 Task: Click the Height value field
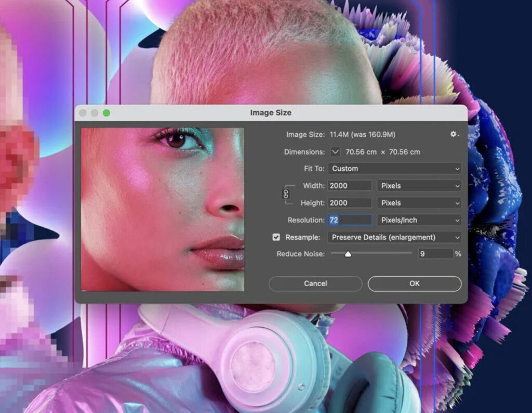pyautogui.click(x=350, y=203)
